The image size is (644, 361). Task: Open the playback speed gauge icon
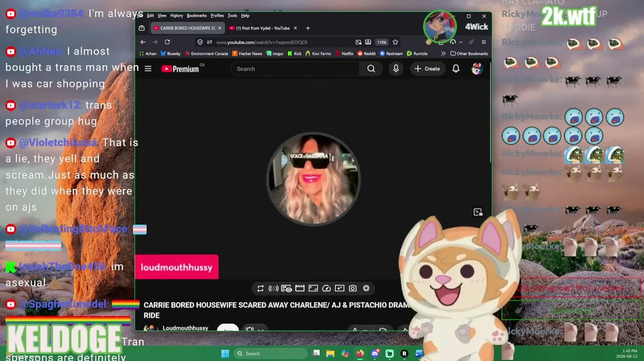[x=326, y=288]
